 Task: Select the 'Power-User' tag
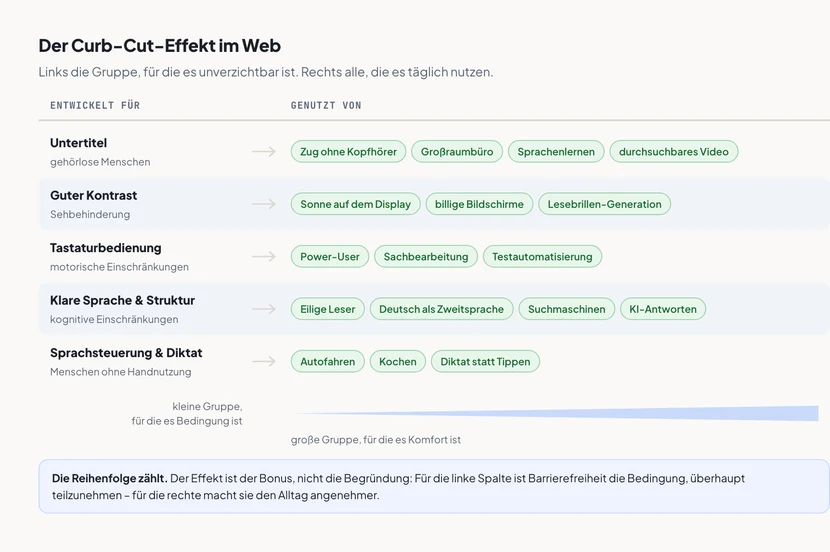pos(330,256)
